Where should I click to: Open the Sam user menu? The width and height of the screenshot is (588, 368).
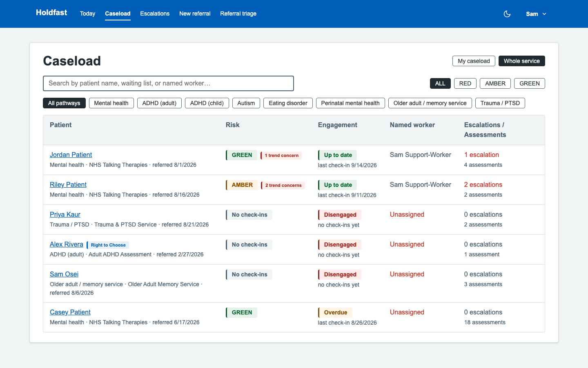coord(536,14)
